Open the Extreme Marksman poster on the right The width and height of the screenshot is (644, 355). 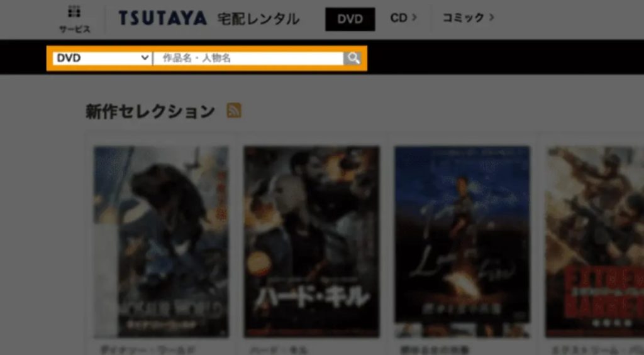594,241
